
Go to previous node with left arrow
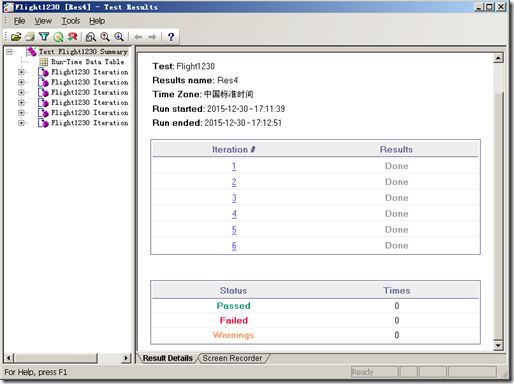click(x=138, y=37)
